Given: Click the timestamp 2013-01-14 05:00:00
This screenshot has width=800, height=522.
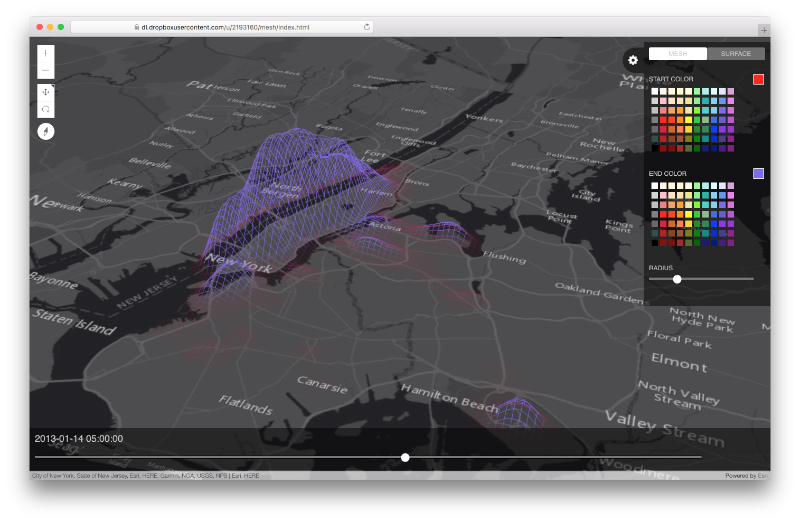Looking at the screenshot, I should click(x=79, y=439).
